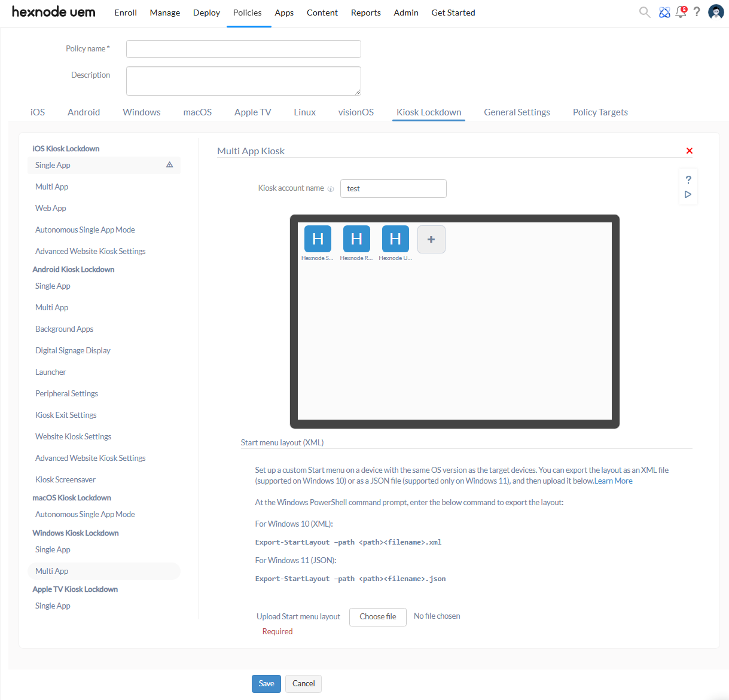Click warning triangle on iOS Single App

click(x=169, y=165)
